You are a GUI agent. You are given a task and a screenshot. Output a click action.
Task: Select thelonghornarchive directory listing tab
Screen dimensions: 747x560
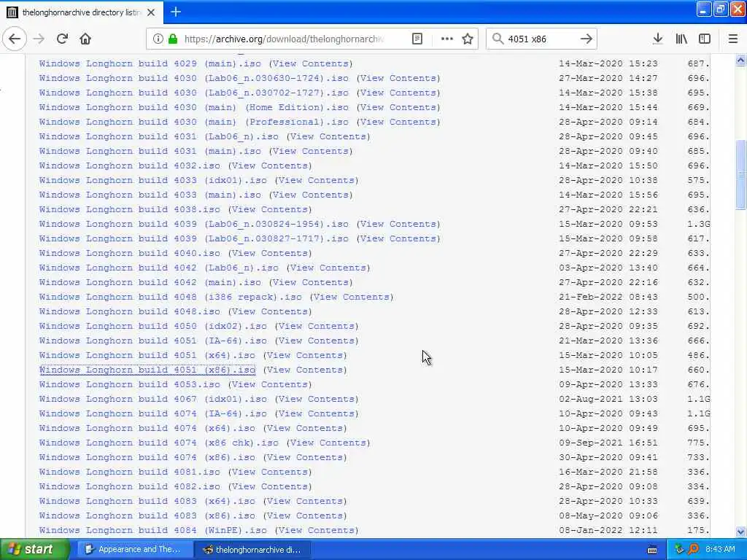[x=82, y=12]
